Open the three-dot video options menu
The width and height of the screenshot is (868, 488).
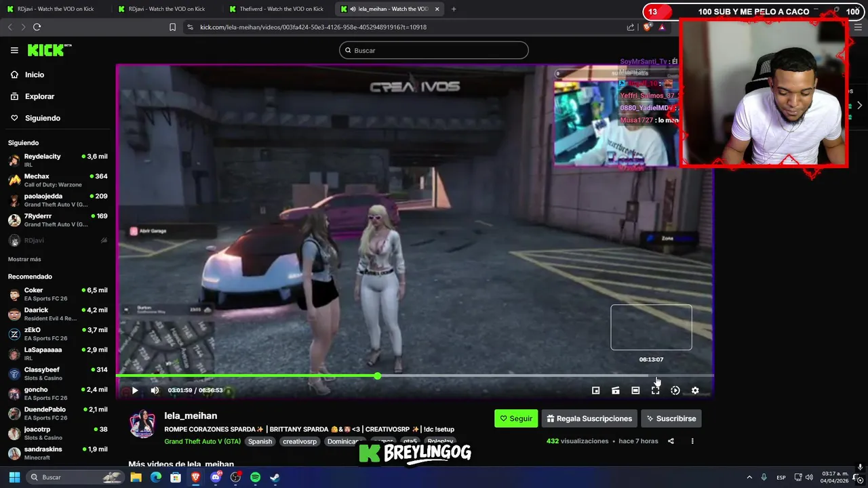[692, 441]
